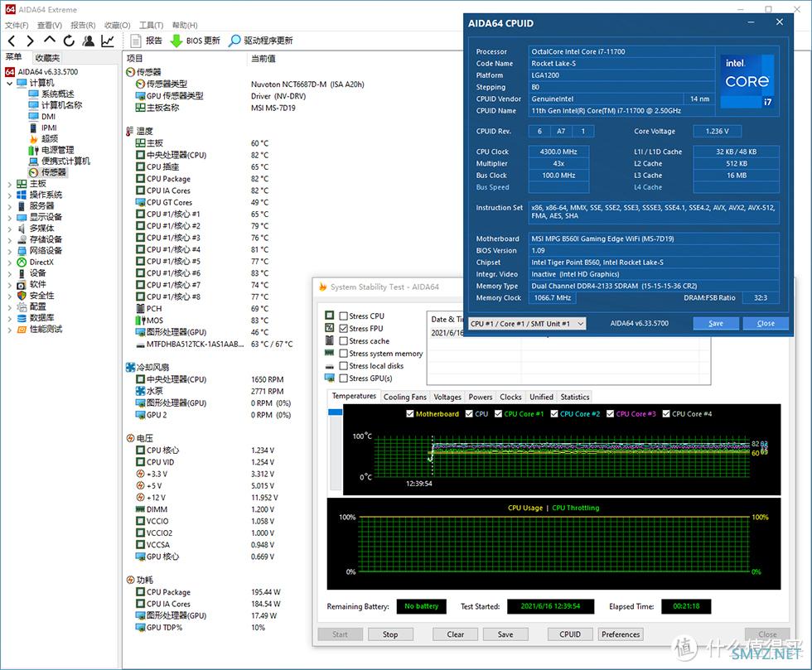Select the 超频 overclock tree item
This screenshot has width=812, height=670.
pyautogui.click(x=50, y=139)
